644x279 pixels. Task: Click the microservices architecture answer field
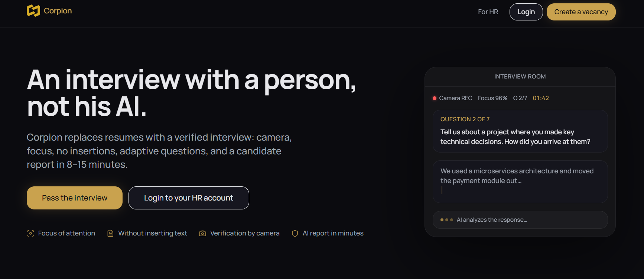[520, 182]
